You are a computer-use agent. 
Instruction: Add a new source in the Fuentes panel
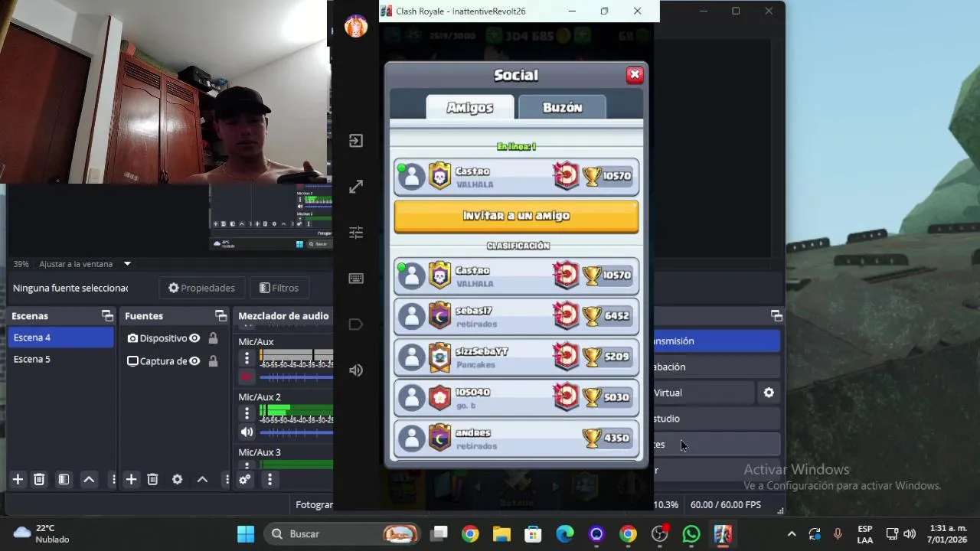pyautogui.click(x=131, y=479)
